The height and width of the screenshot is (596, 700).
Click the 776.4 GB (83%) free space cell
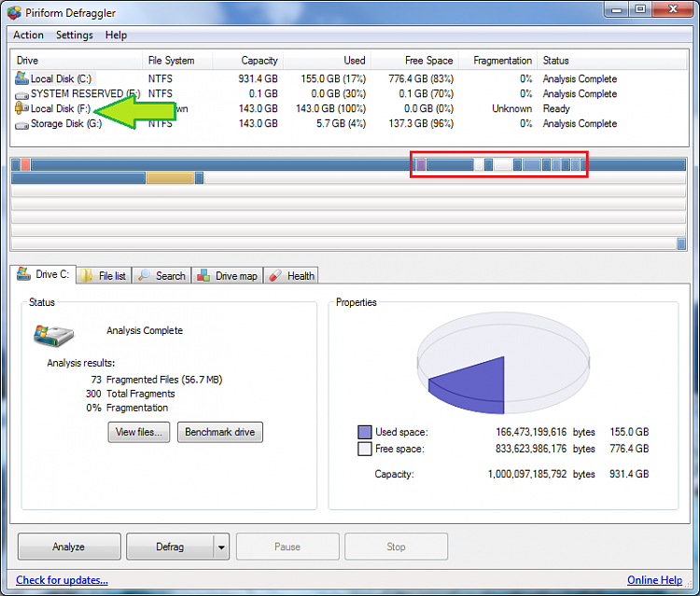point(421,79)
